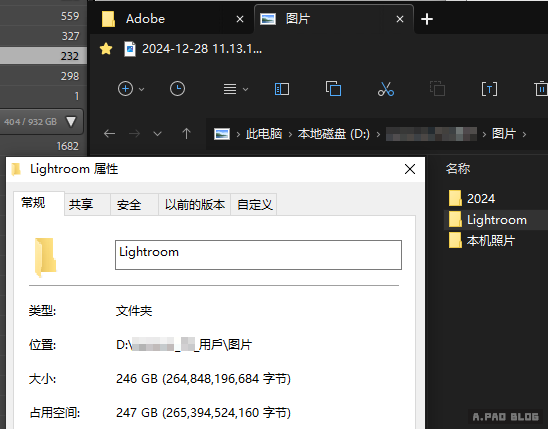Image resolution: width=548 pixels, height=429 pixels.
Task: Close the 图片 tab
Action: pos(400,19)
